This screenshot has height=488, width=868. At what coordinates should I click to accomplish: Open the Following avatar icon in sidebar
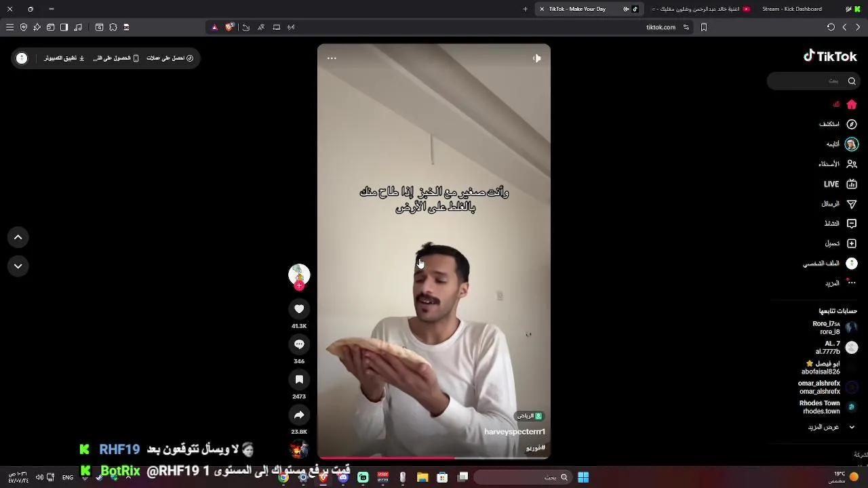[852, 144]
